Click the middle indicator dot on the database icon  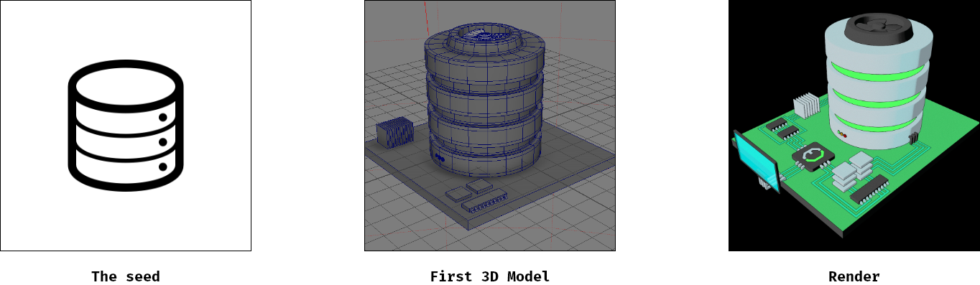(x=163, y=142)
